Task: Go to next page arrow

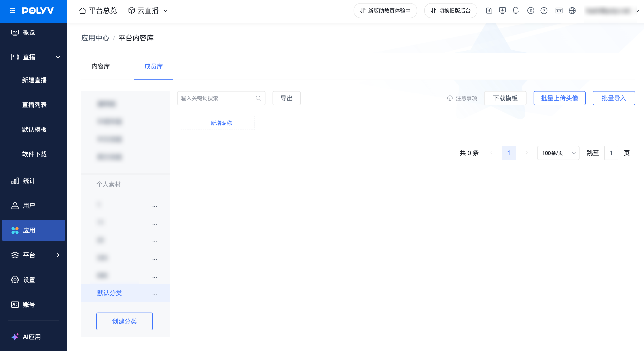Action: click(x=527, y=153)
